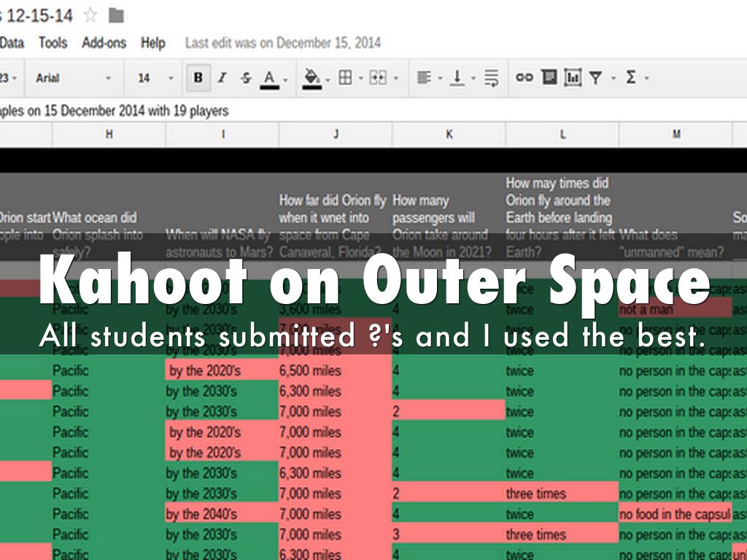The width and height of the screenshot is (747, 560).
Task: Click the move-to-folder icon
Action: pyautogui.click(x=115, y=15)
